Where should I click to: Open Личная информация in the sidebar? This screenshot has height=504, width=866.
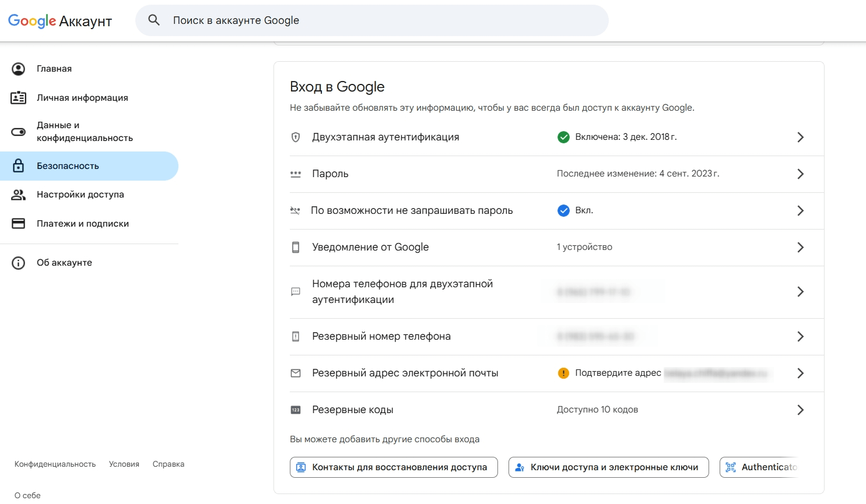point(82,98)
